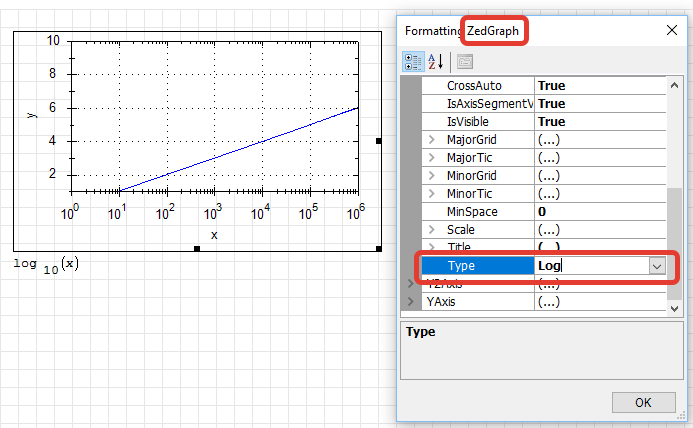693x428 pixels.
Task: Expand the MajorGrid property
Action: point(432,140)
